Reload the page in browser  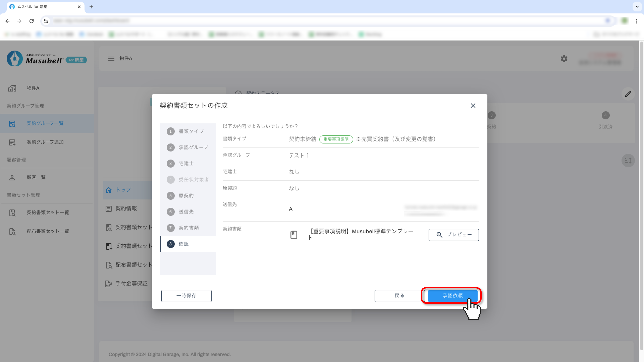(31, 21)
